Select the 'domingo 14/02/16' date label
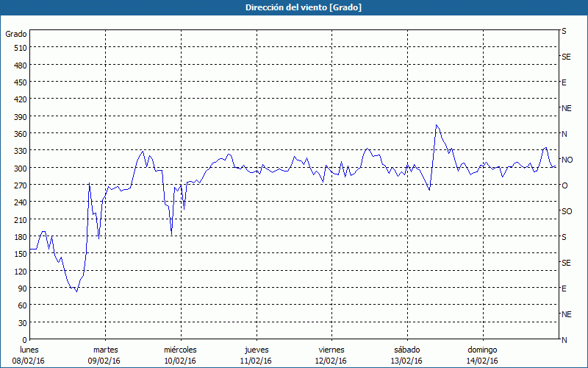This screenshot has width=588, height=368. (x=481, y=355)
